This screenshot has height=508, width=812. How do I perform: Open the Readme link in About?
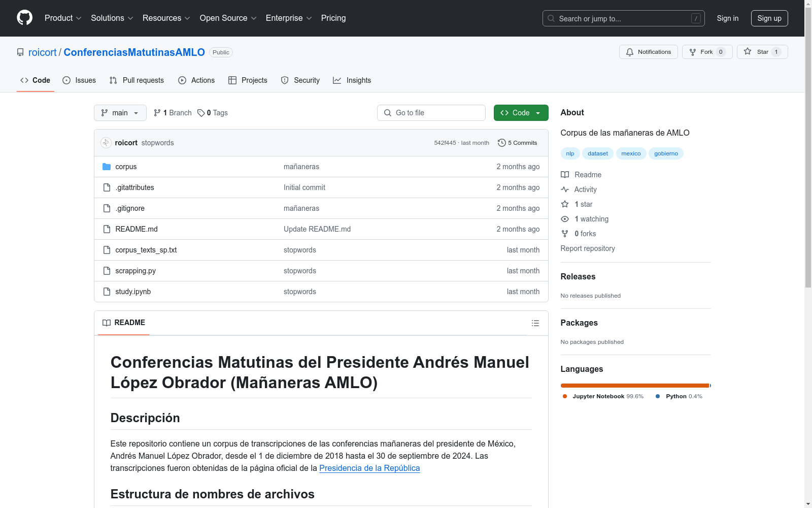coord(581,175)
